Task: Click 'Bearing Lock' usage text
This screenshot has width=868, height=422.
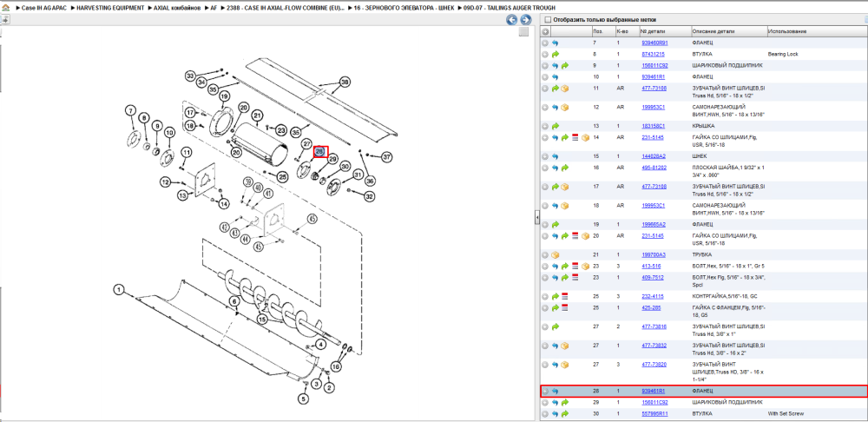Action: (x=782, y=55)
